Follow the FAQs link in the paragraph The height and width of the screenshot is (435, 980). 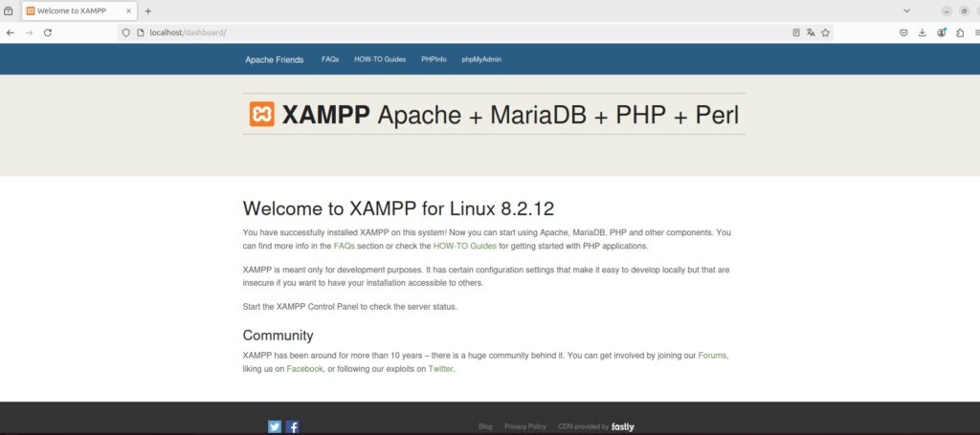tap(345, 246)
